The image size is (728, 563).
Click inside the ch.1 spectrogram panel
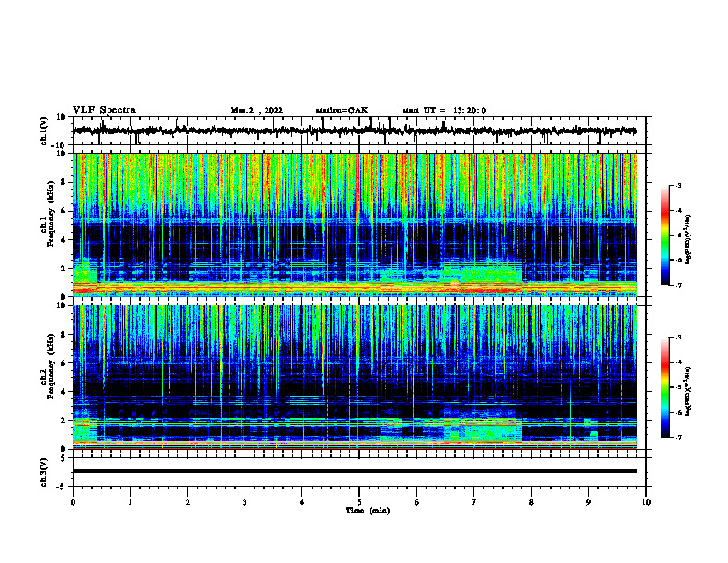[x=354, y=224]
